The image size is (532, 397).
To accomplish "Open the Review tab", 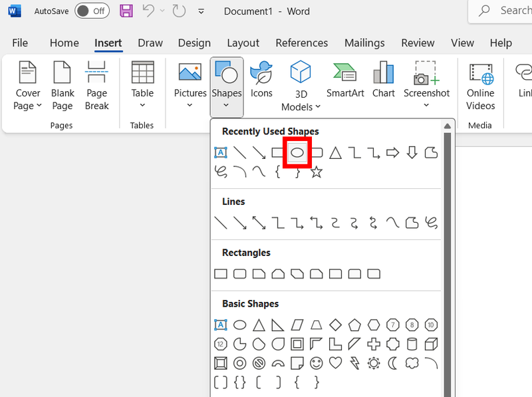I will [418, 43].
